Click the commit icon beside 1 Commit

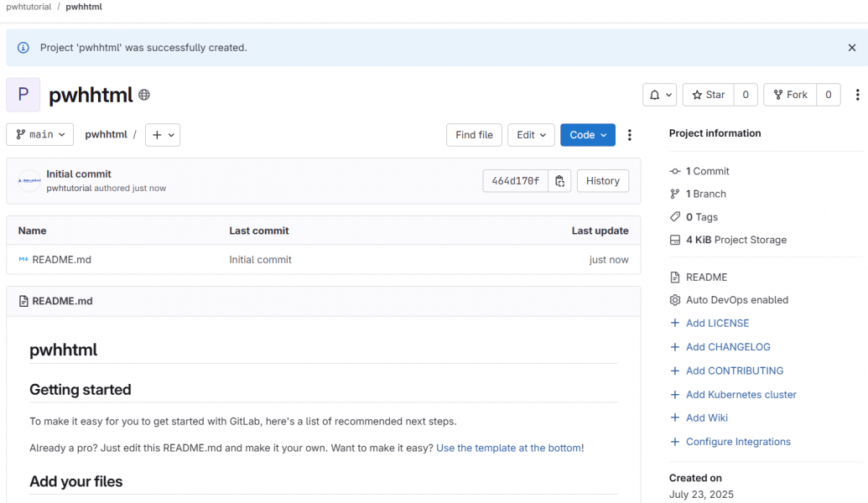pos(675,171)
